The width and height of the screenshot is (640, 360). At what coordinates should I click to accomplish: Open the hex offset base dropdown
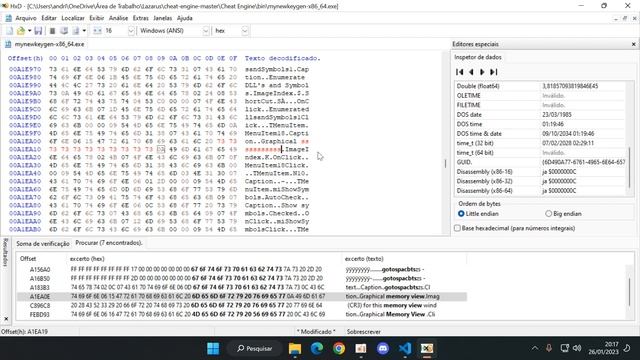231,31
